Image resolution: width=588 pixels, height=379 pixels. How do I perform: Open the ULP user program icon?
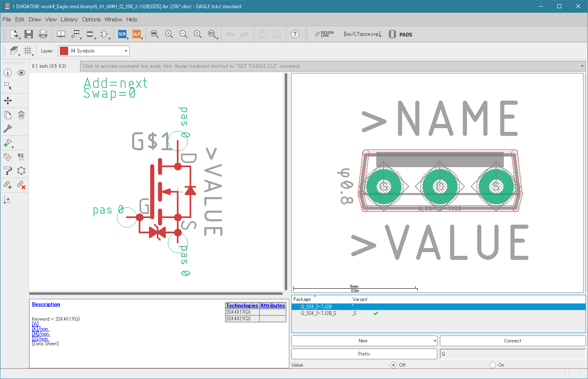pos(136,34)
